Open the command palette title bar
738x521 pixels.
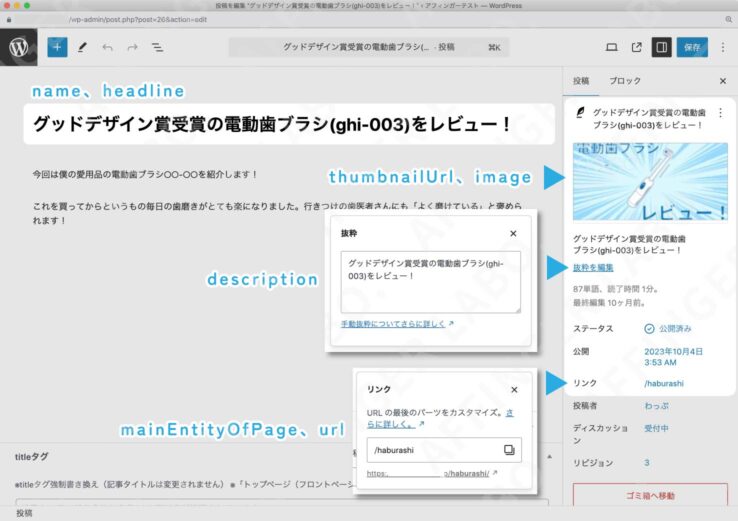(x=369, y=47)
